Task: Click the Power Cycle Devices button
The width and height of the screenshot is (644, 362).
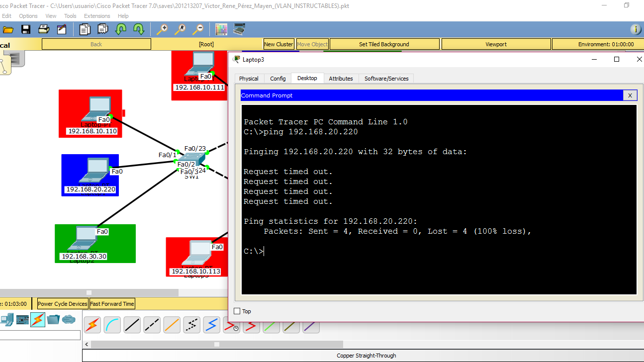Action: [x=63, y=304]
